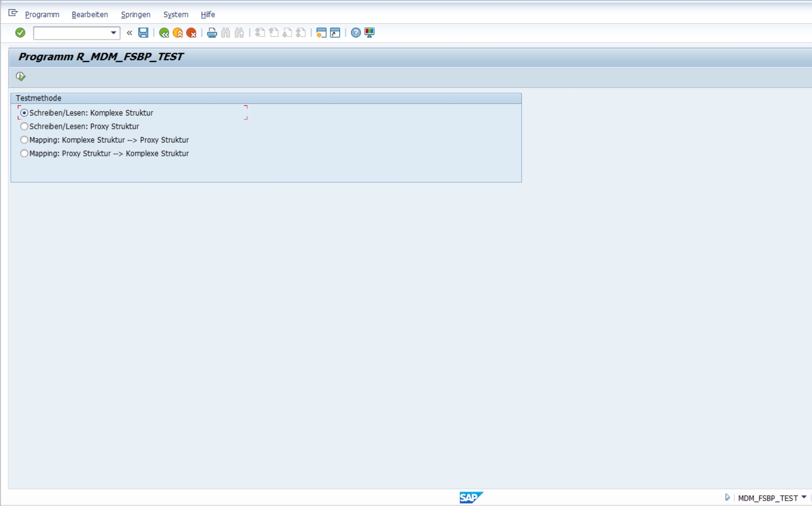The width and height of the screenshot is (812, 506).
Task: Click the blue Help question mark icon
Action: coord(356,33)
